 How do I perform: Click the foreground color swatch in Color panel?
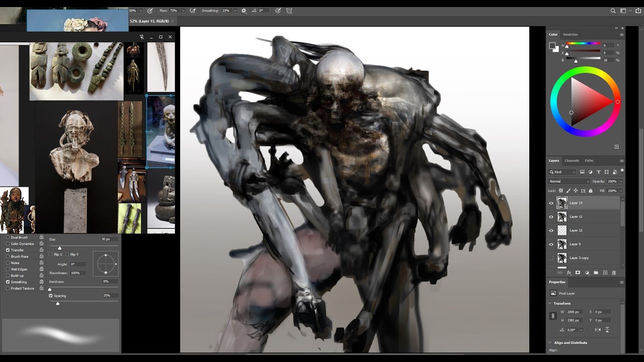coord(552,45)
